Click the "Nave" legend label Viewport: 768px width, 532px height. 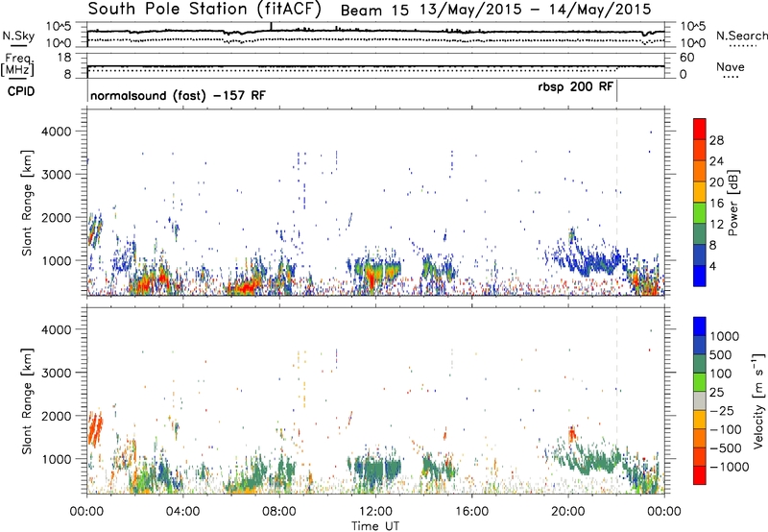731,66
